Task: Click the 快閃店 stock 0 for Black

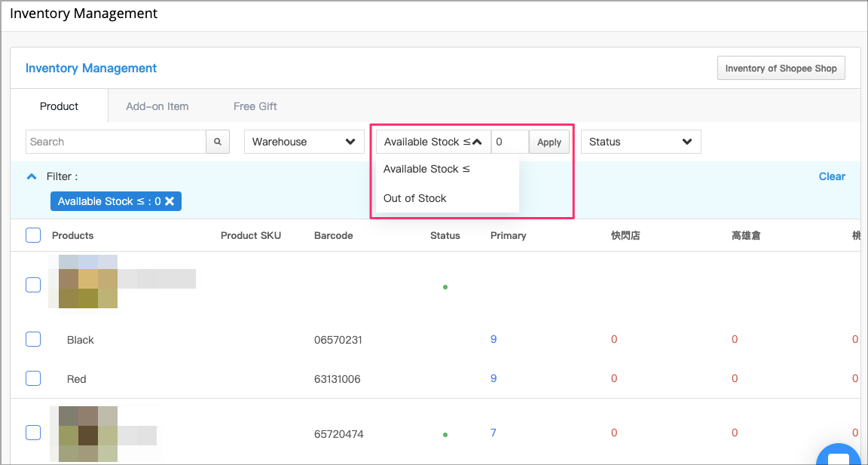Action: pyautogui.click(x=614, y=339)
